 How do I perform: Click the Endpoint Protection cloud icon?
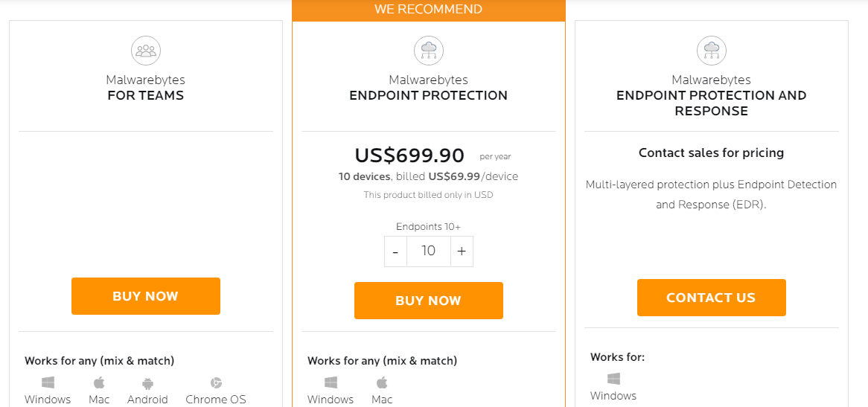point(429,51)
